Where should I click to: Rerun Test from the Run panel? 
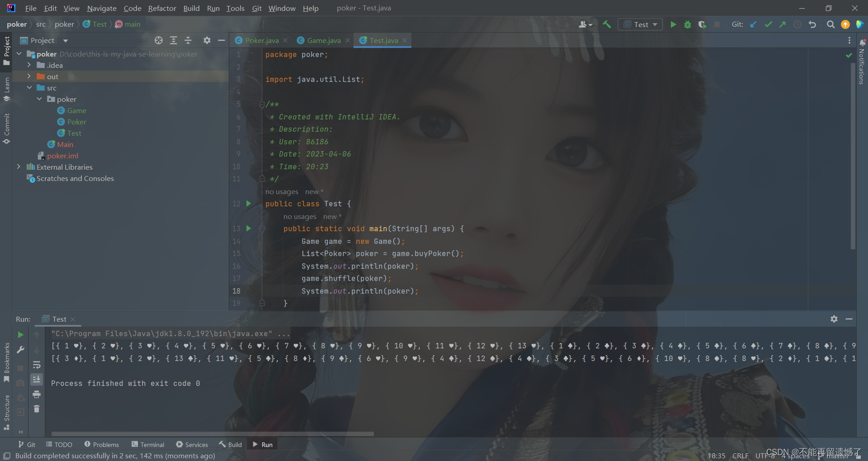pyautogui.click(x=20, y=335)
